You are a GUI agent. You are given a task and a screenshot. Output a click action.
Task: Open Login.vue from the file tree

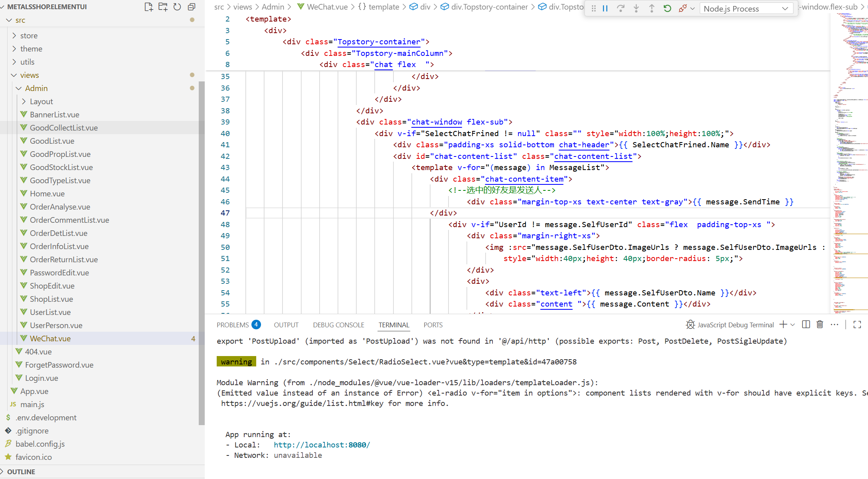pos(42,378)
